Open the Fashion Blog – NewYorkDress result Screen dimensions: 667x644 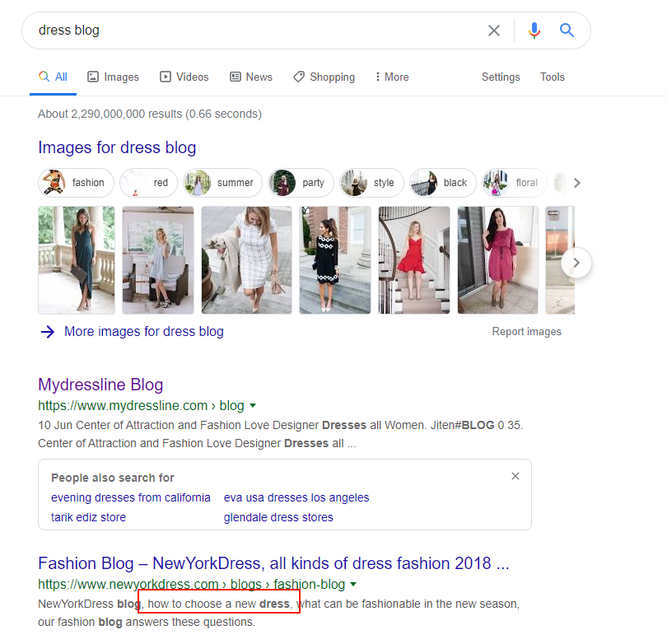tap(273, 563)
